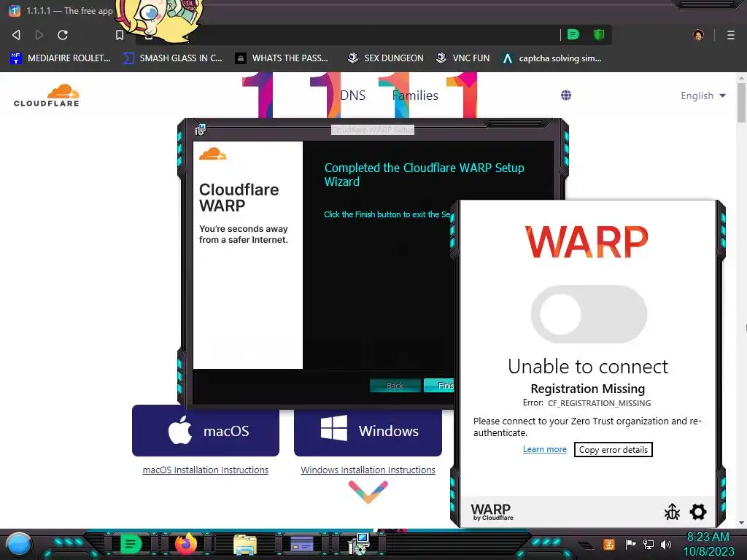Toggle the WARP connection switch

[x=589, y=314]
